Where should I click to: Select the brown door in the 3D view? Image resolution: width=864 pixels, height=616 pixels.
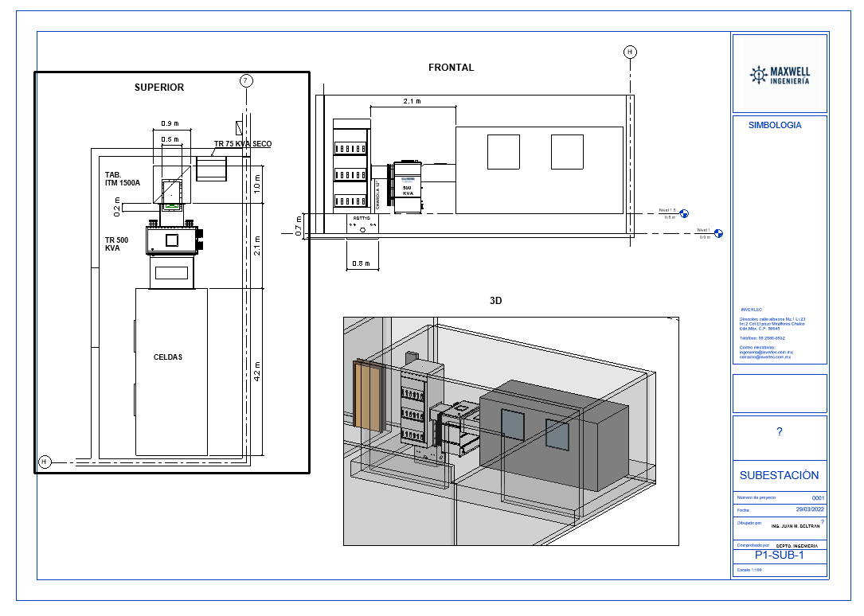(x=368, y=396)
